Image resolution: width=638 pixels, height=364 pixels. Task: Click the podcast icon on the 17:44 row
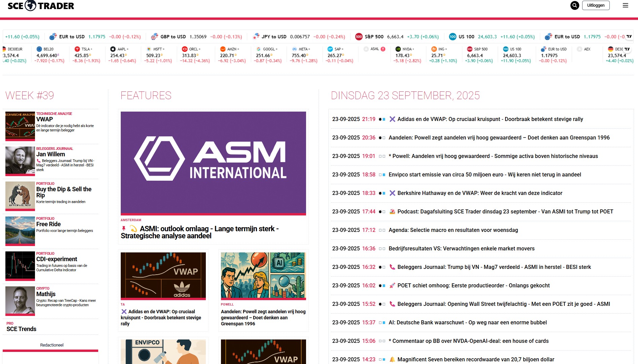(392, 211)
